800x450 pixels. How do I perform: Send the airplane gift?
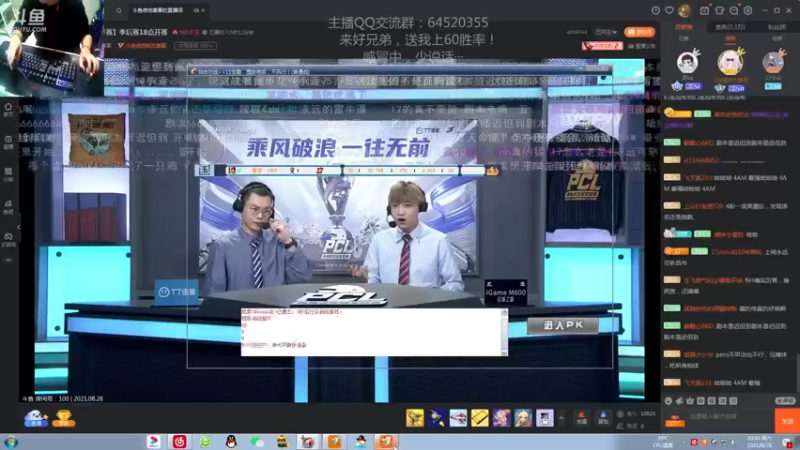pos(458,418)
